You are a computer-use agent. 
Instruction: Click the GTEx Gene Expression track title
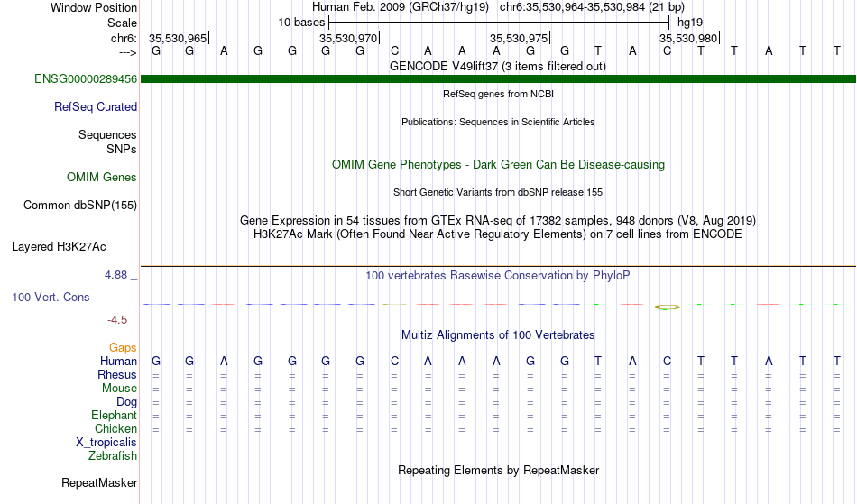pyautogui.click(x=498, y=221)
